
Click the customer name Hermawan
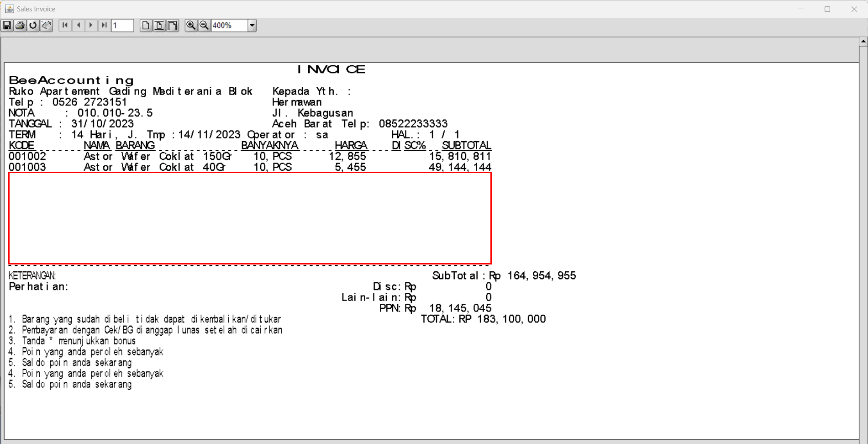coord(297,102)
